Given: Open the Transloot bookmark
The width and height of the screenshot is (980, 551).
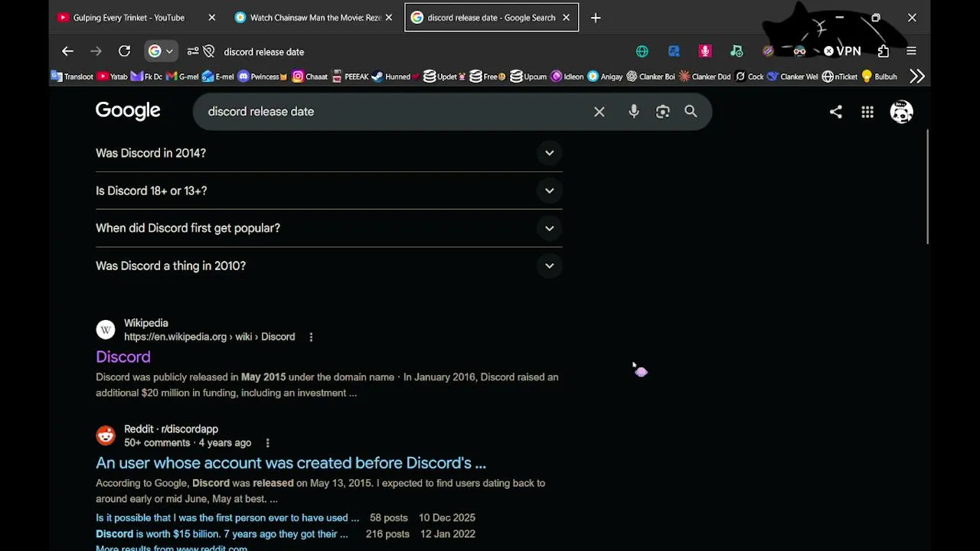Looking at the screenshot, I should [x=72, y=77].
